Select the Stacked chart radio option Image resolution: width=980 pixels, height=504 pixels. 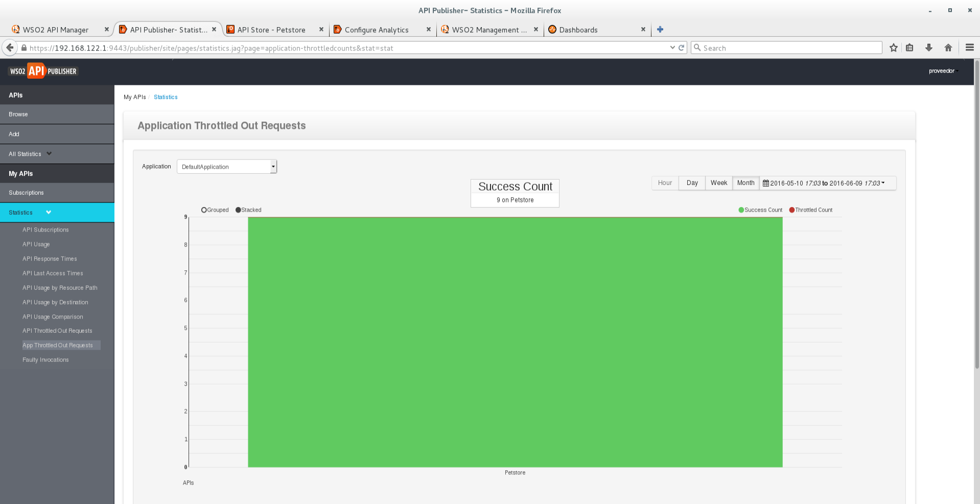coord(238,210)
